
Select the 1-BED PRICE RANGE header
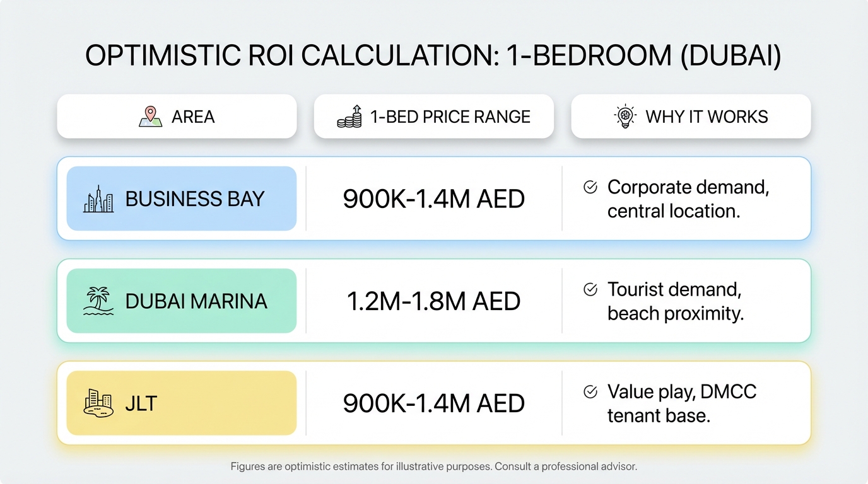click(434, 117)
